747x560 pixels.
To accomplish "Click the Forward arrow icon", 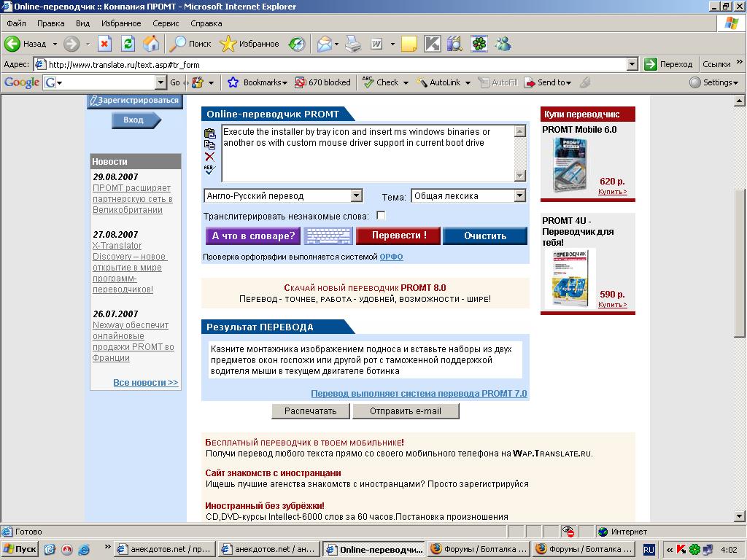I will 71,44.
